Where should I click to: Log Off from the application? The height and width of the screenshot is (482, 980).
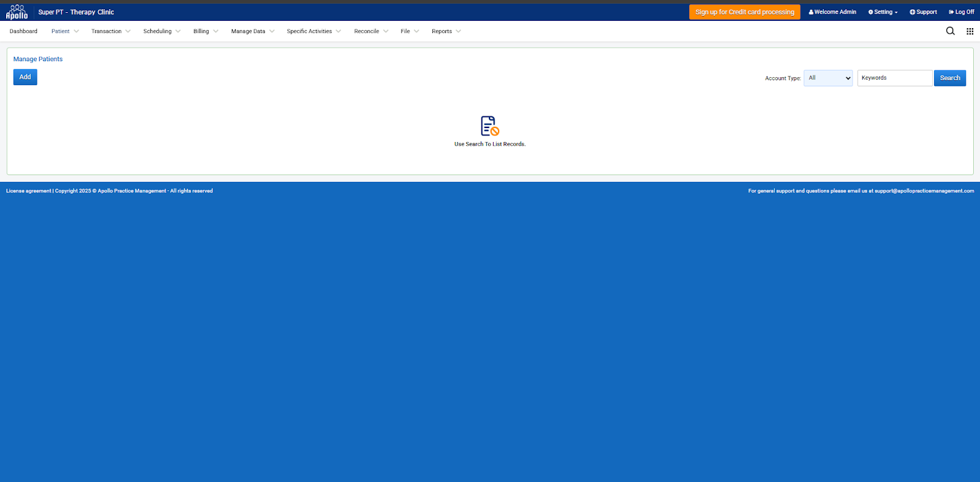coord(961,12)
